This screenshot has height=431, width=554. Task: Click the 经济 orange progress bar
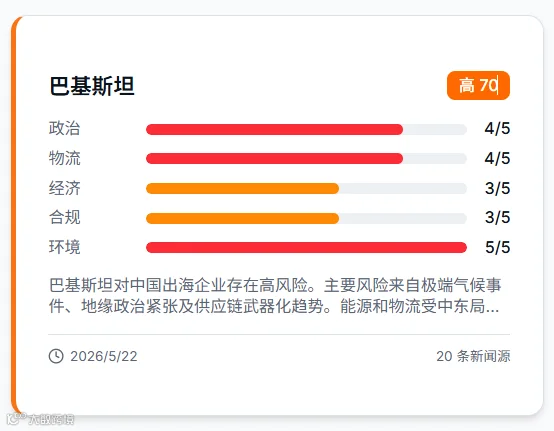242,188
